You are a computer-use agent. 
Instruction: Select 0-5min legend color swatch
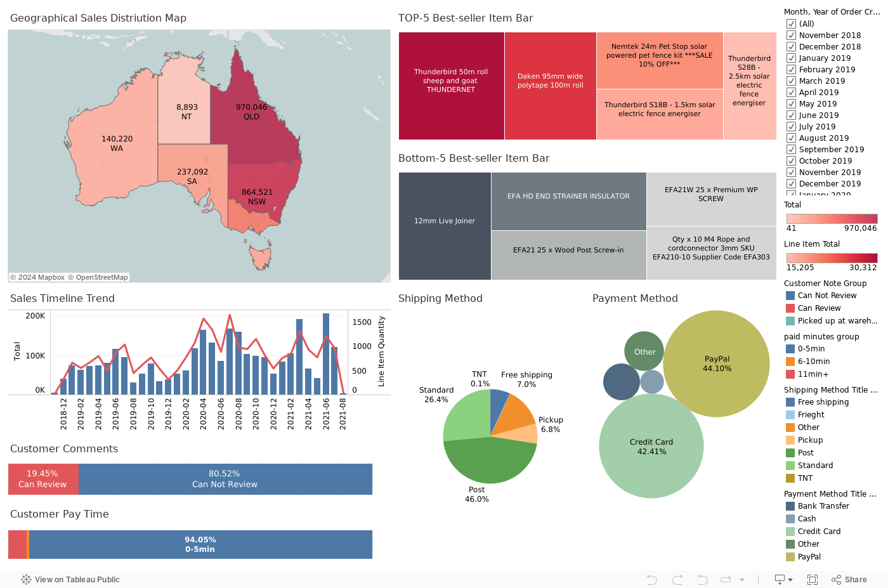pyautogui.click(x=790, y=349)
